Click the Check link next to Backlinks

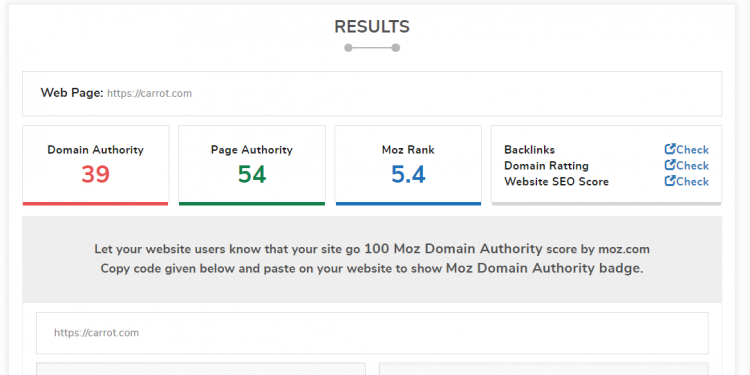(687, 150)
